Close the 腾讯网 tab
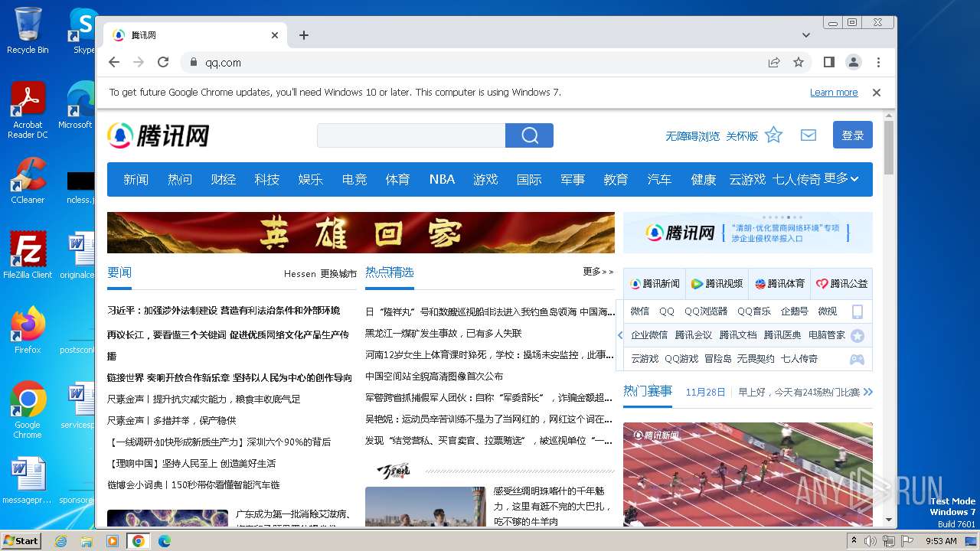Image resolution: width=980 pixels, height=551 pixels. [x=275, y=35]
